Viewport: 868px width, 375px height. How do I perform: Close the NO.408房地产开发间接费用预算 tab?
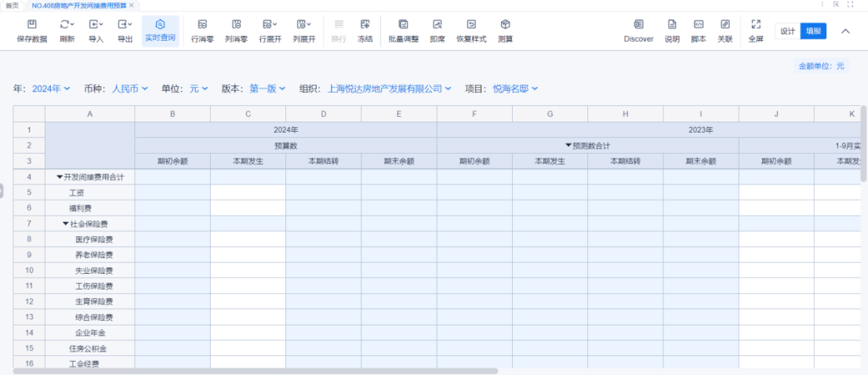pos(132,5)
